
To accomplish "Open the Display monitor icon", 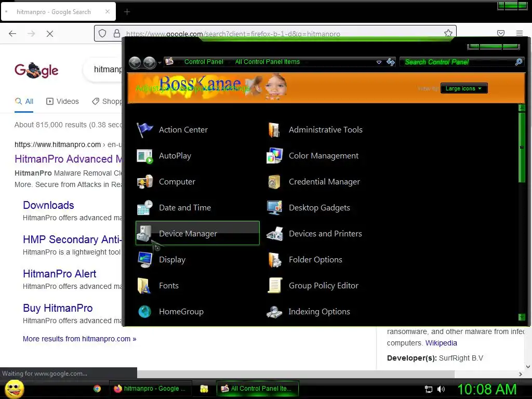I will [144, 260].
